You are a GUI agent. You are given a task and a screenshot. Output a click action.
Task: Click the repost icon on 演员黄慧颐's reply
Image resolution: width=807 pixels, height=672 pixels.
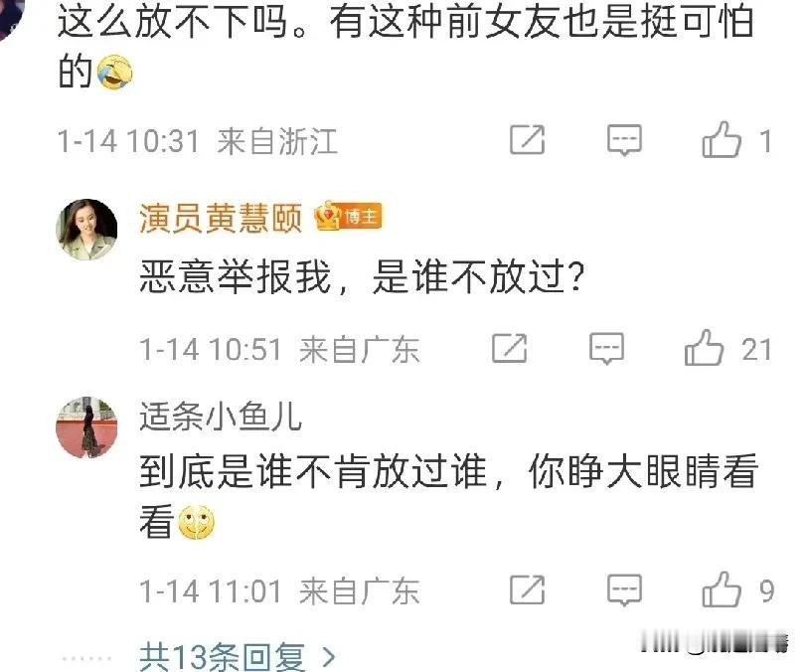click(509, 348)
